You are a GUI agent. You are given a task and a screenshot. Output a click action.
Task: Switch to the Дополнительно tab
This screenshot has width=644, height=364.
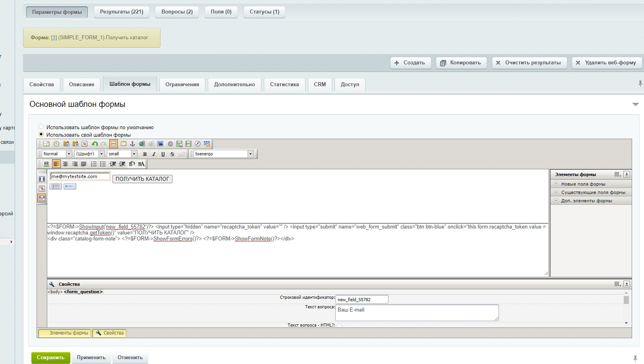point(234,84)
